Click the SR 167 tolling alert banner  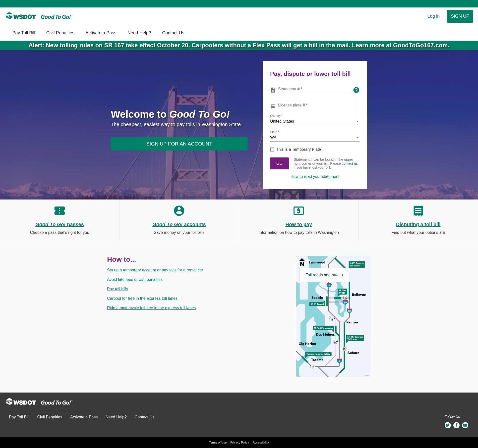(x=239, y=45)
